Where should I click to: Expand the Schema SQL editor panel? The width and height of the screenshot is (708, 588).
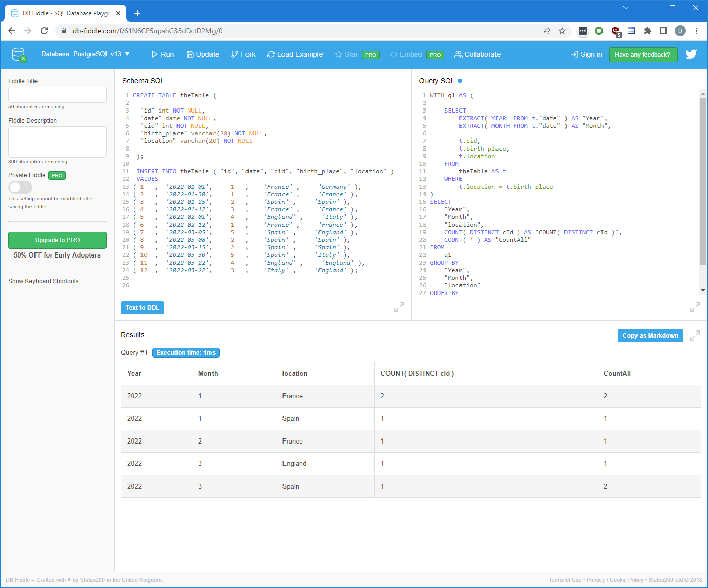399,307
